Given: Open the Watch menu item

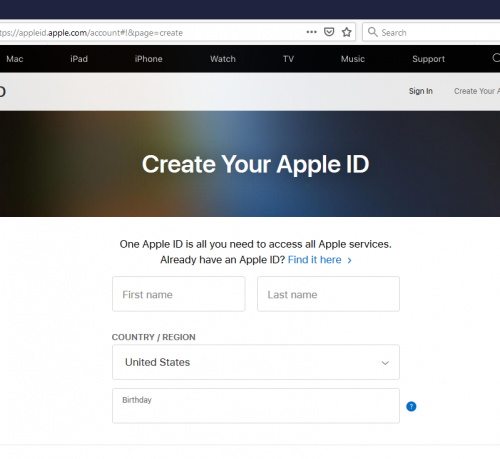Looking at the screenshot, I should point(223,59).
